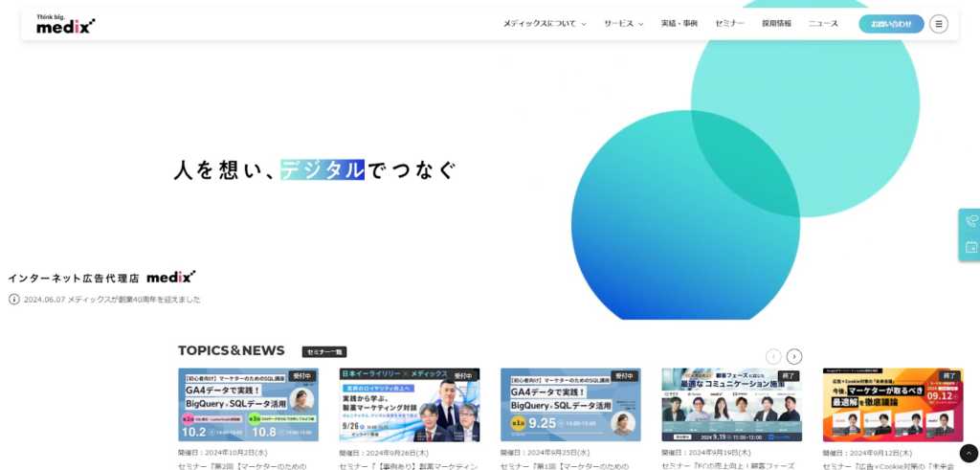The height and width of the screenshot is (470, 980).
Task: Click the お問い合わせ button
Action: tap(890, 24)
